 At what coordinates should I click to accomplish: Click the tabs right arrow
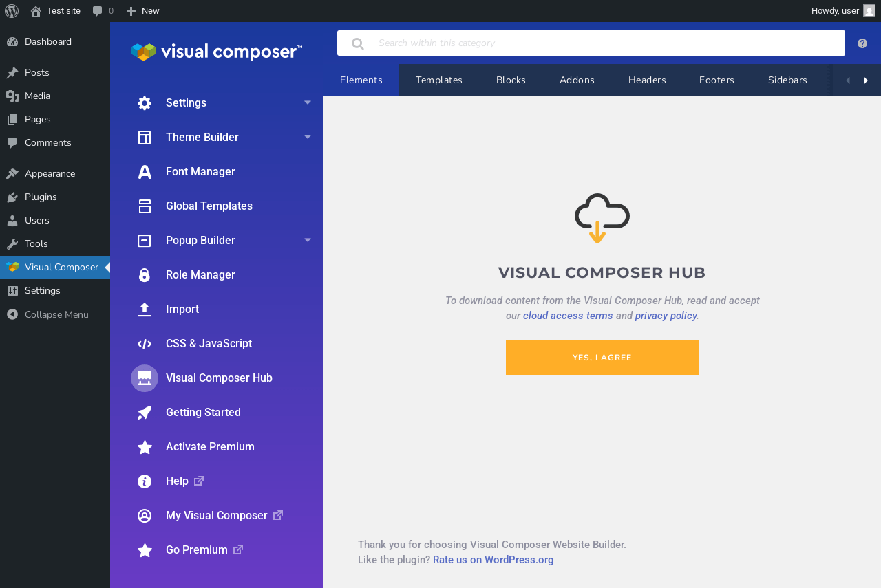866,80
